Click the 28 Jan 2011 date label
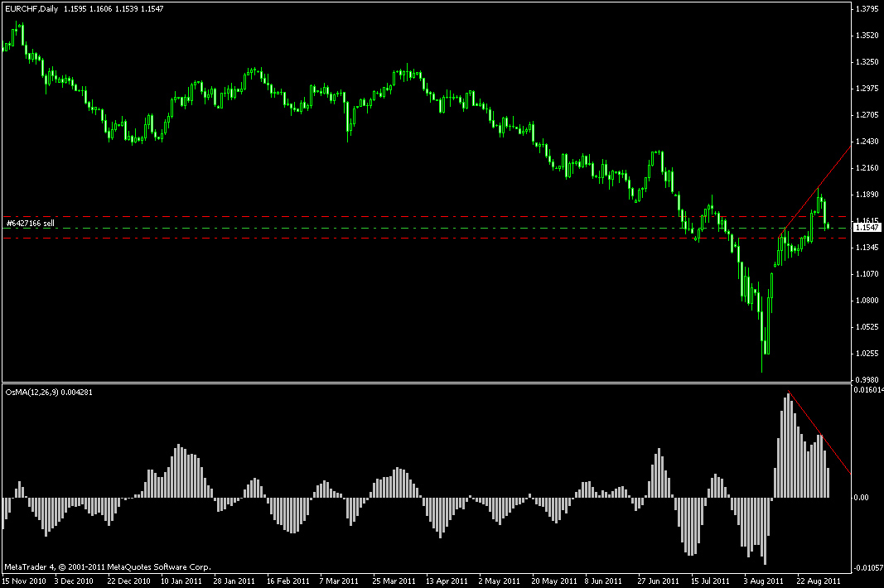The width and height of the screenshot is (884, 588). click(x=234, y=581)
